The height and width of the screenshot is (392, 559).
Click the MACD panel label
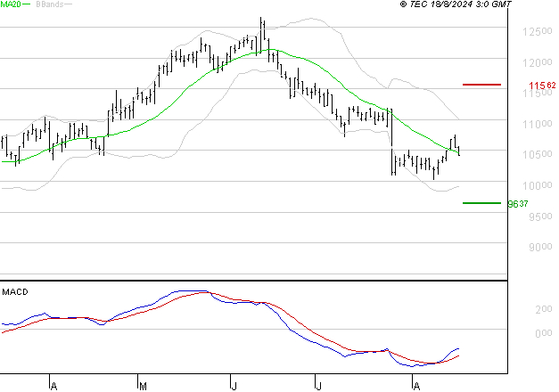coord(15,292)
